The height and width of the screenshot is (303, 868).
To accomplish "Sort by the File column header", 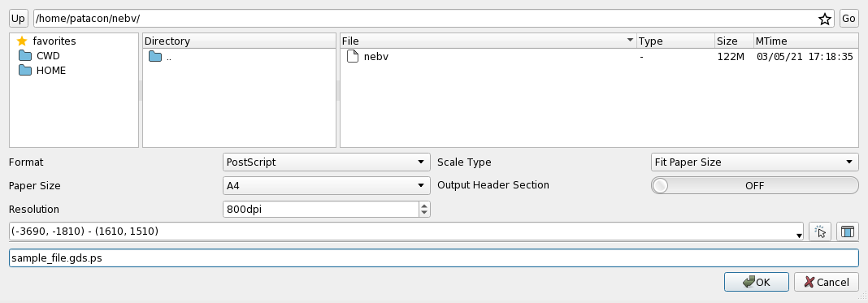I will click(488, 41).
